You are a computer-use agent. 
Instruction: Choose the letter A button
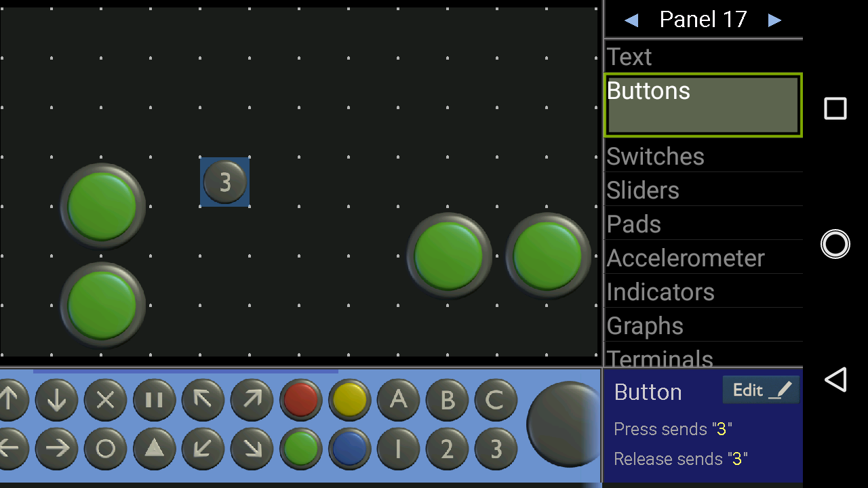[398, 400]
